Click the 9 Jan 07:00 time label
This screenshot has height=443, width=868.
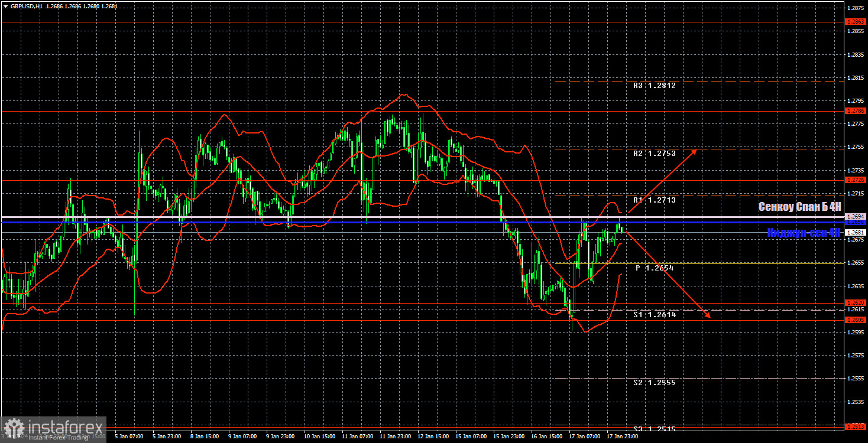pos(242,437)
